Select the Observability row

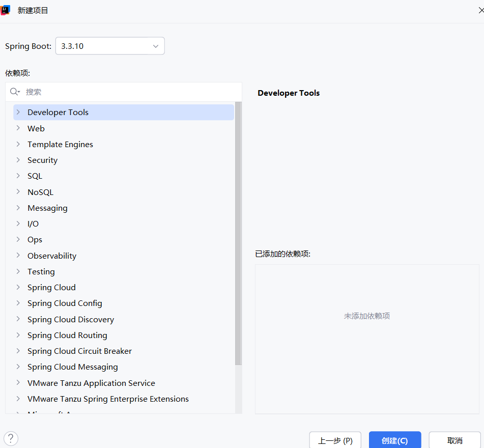(x=124, y=256)
